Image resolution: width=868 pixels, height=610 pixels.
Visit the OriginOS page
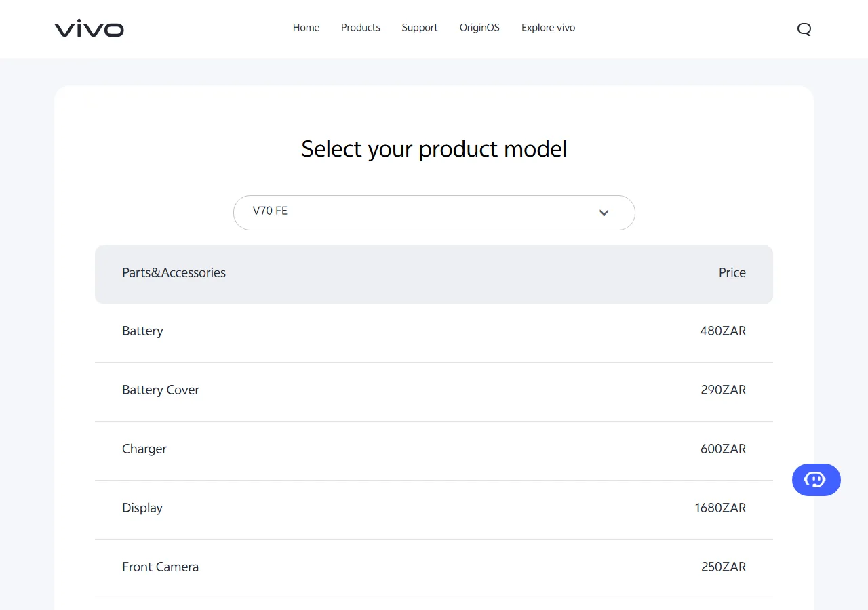coord(479,28)
